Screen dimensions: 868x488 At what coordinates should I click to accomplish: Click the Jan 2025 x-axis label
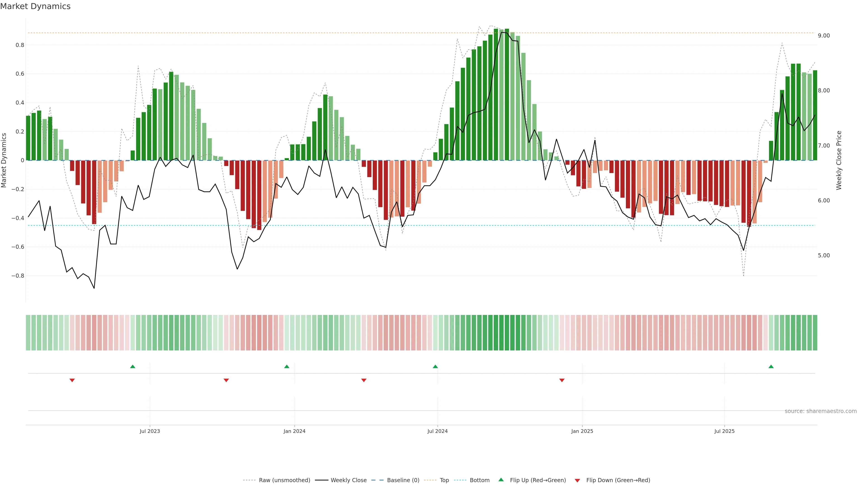582,431
